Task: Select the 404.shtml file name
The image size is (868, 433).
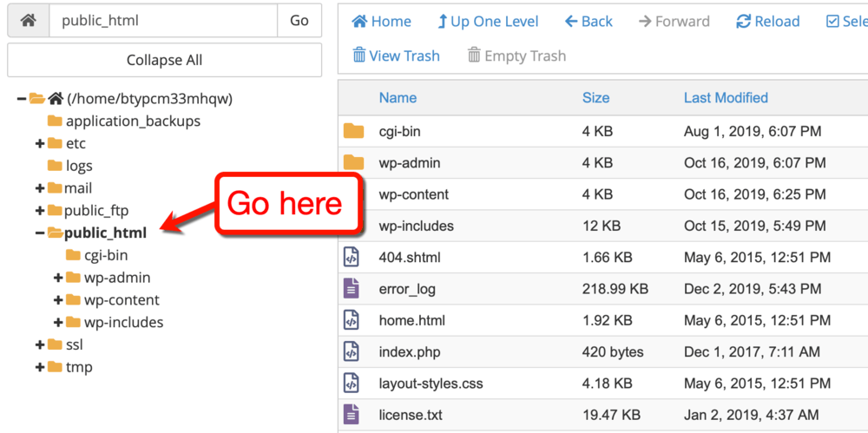Action: (410, 258)
